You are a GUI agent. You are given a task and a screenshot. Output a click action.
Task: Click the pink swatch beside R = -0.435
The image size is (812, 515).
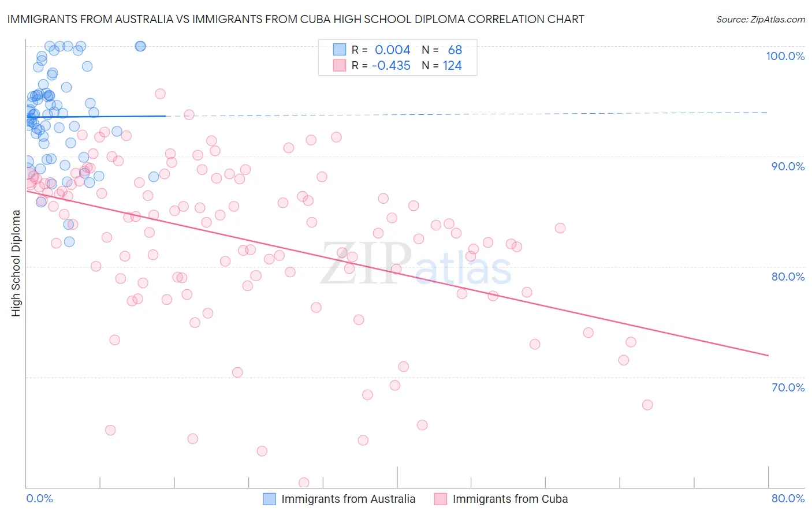click(339, 66)
